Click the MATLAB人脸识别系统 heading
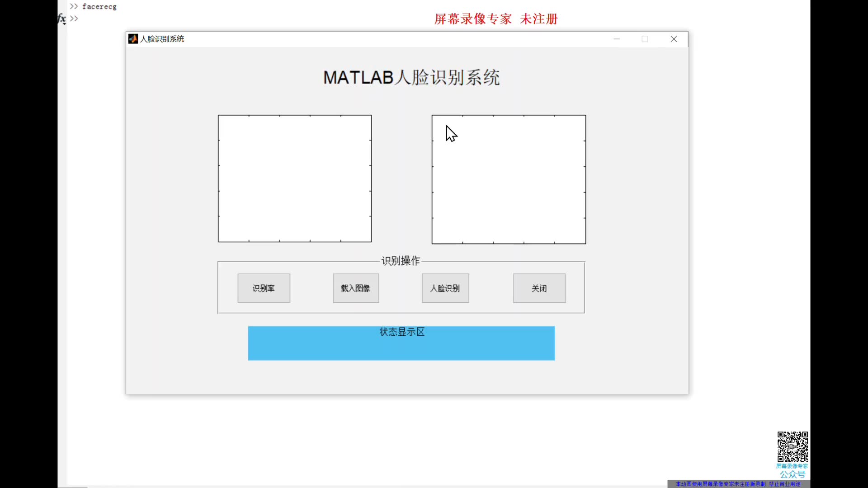Image resolution: width=868 pixels, height=488 pixels. 411,77
